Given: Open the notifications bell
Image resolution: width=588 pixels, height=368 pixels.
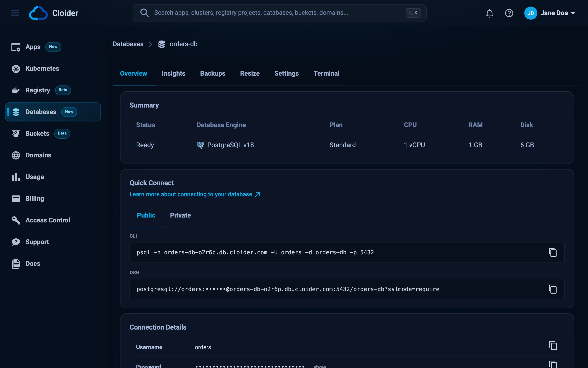Looking at the screenshot, I should coord(489,13).
